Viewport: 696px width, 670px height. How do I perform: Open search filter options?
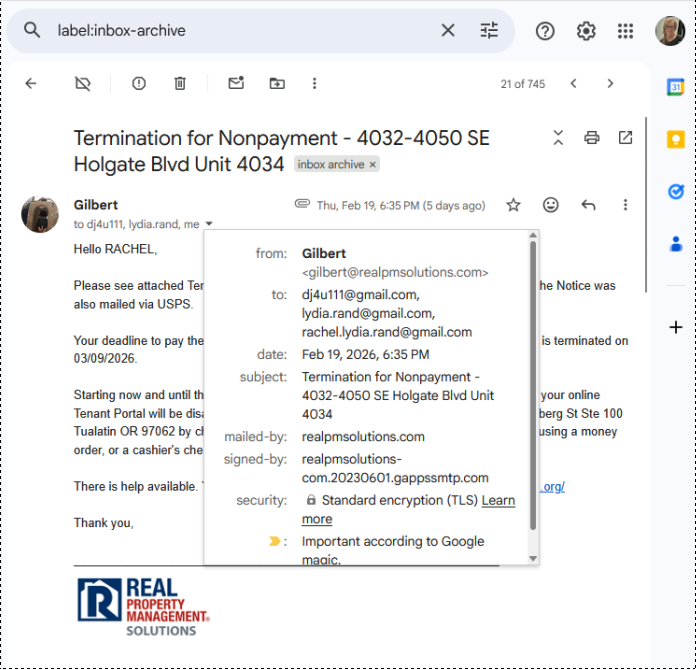(489, 31)
